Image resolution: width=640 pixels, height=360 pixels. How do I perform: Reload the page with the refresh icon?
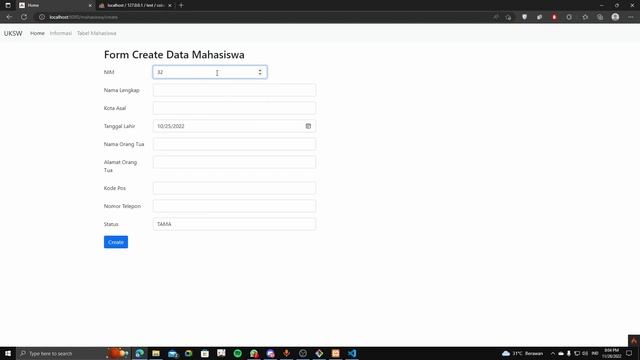[24, 17]
